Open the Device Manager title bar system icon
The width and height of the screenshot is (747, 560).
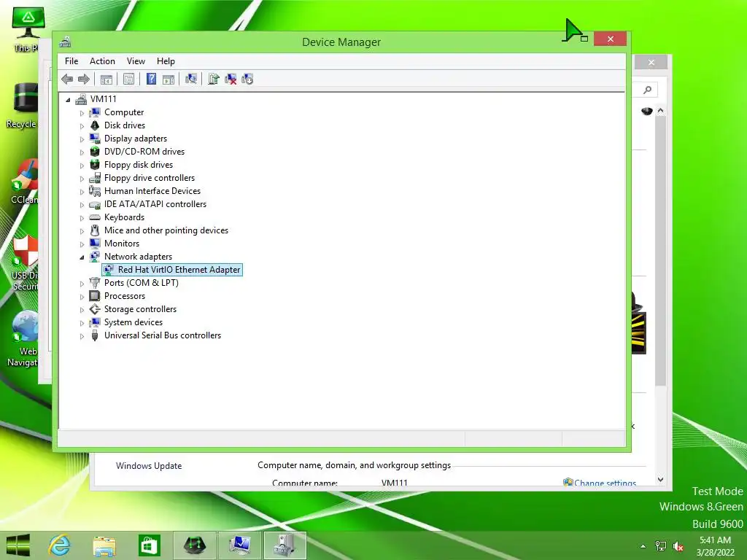pyautogui.click(x=65, y=42)
